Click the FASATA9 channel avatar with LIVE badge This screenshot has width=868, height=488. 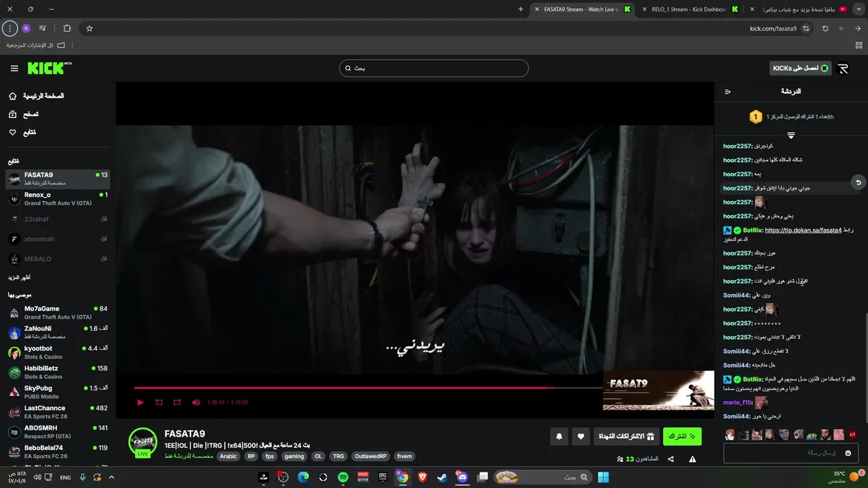pos(142,443)
